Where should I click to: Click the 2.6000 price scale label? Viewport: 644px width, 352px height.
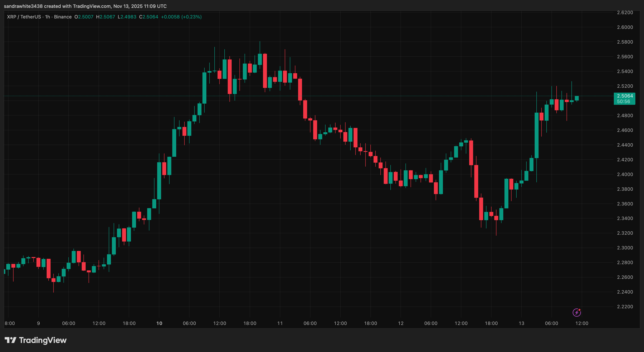(x=625, y=27)
